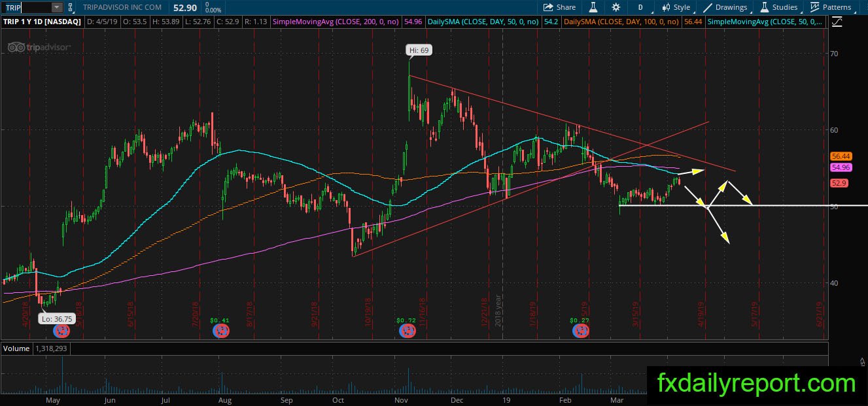Click the Hi: 69 price bubble
Screen dimensions: 868x406
pos(419,50)
